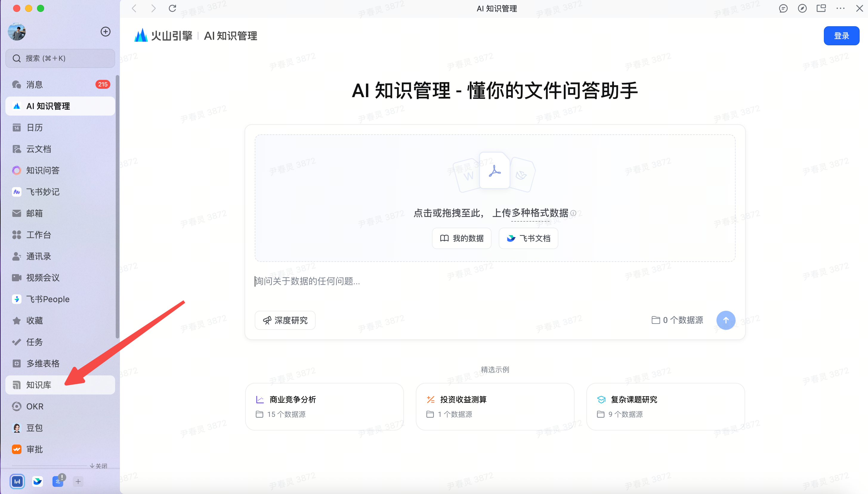Screen dimensions: 868x494
Task: Click the sidebar scrollbar thumb
Action: (118, 207)
